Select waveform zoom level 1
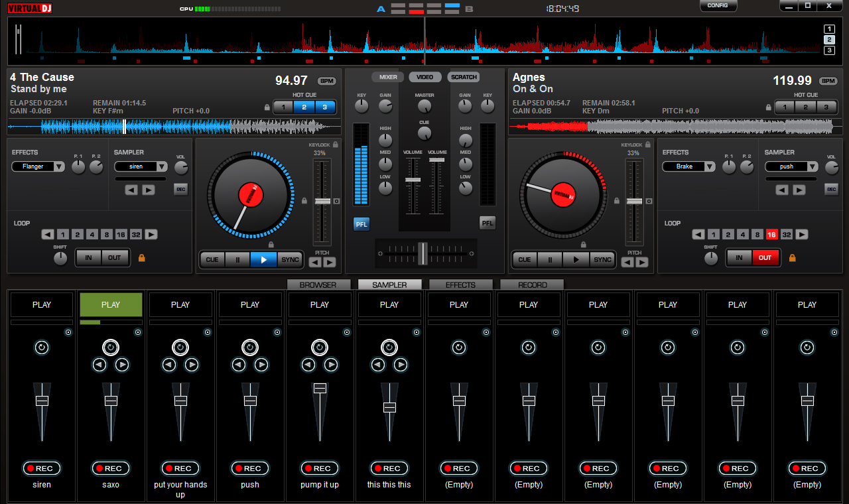The height and width of the screenshot is (504, 849). click(829, 29)
